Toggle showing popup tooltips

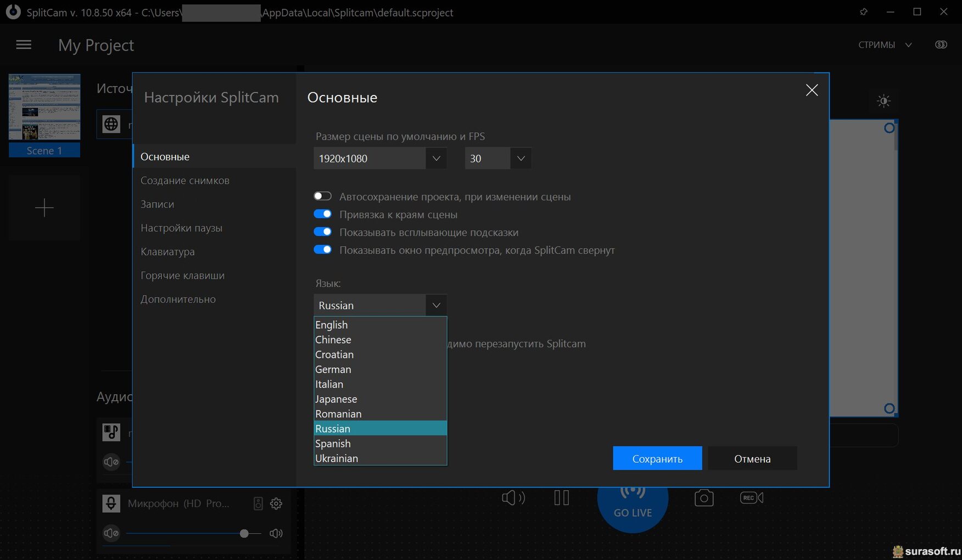click(323, 232)
